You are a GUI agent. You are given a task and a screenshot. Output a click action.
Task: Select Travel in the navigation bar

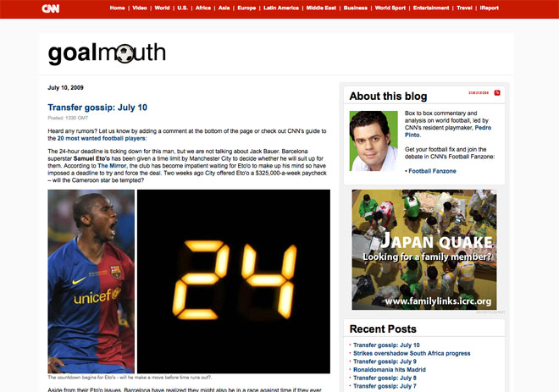pyautogui.click(x=464, y=8)
